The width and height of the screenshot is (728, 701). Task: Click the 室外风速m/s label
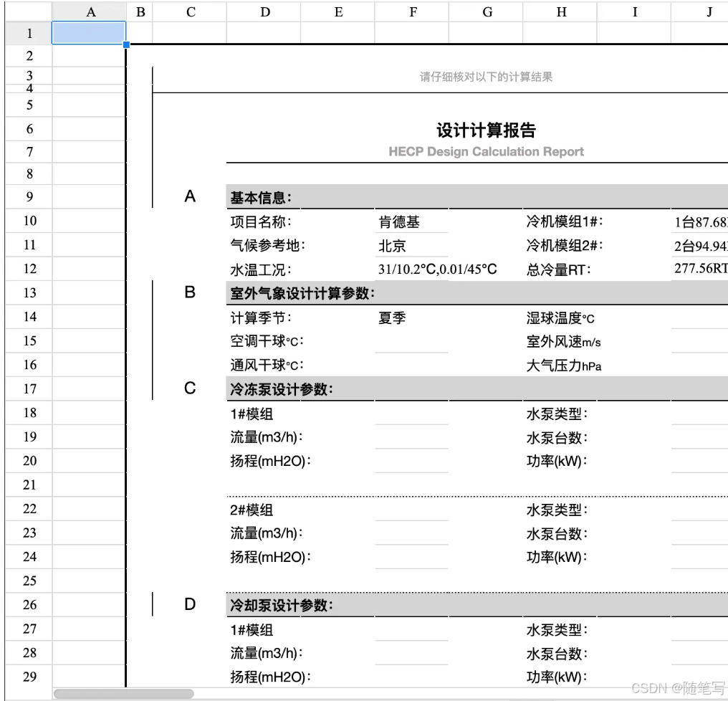point(564,342)
